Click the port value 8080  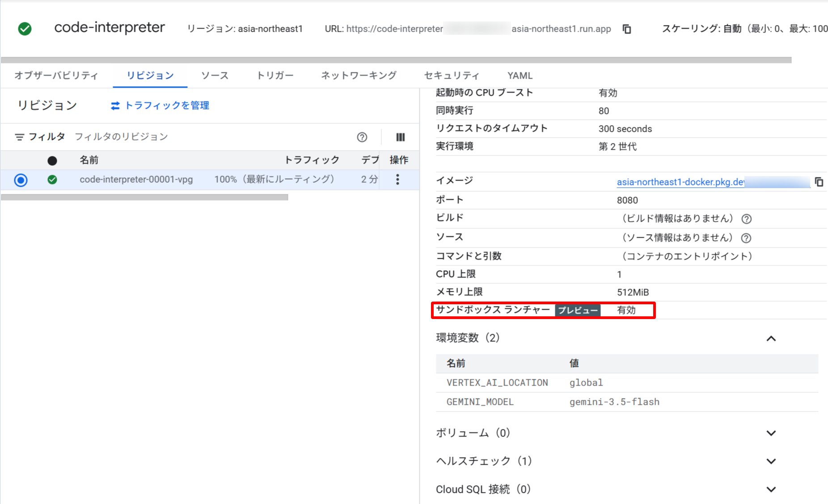[627, 200]
